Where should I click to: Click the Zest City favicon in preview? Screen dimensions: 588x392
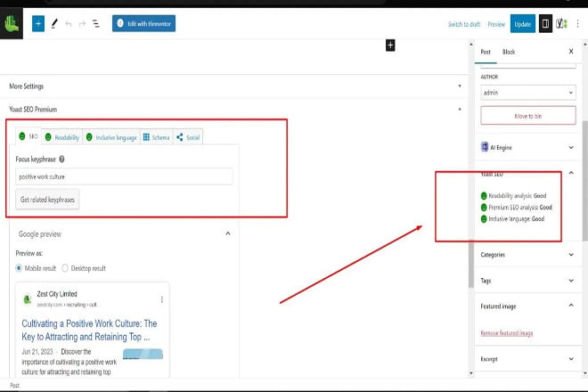tap(28, 299)
